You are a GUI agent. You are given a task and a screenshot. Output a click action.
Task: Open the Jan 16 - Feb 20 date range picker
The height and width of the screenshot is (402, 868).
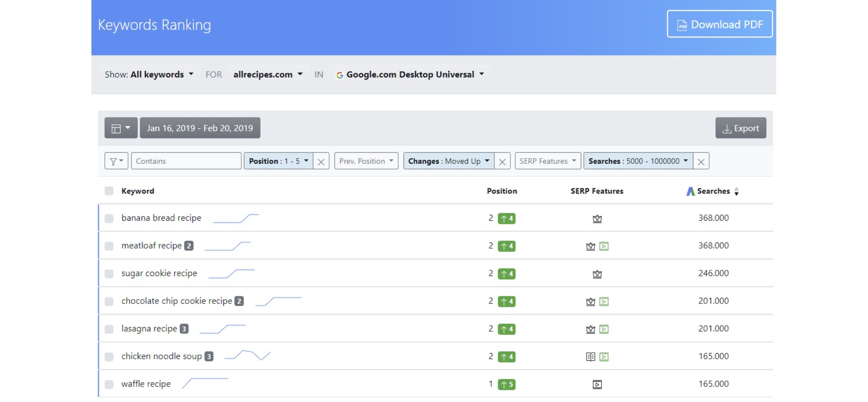[200, 128]
